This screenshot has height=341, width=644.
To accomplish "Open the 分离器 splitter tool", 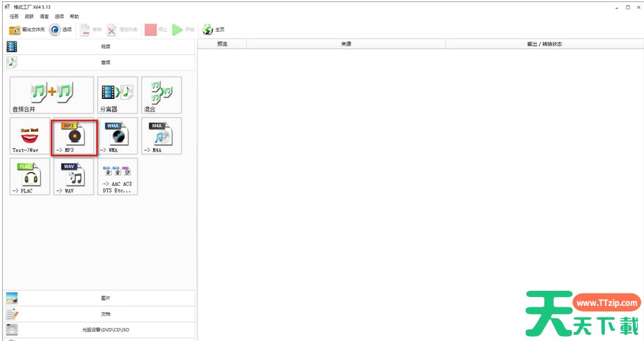I will tap(118, 96).
